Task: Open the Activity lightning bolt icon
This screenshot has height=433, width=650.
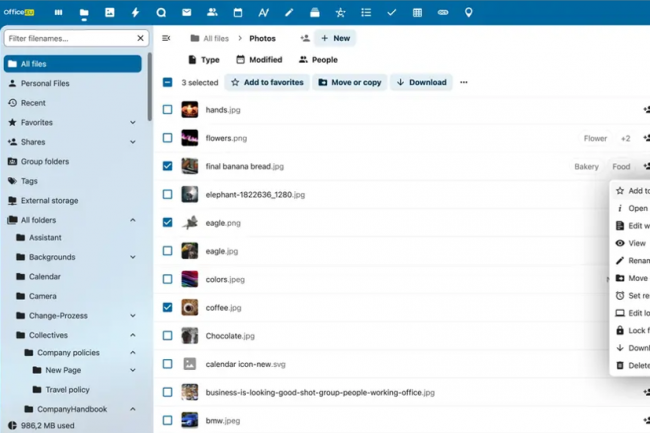Action: (x=135, y=13)
